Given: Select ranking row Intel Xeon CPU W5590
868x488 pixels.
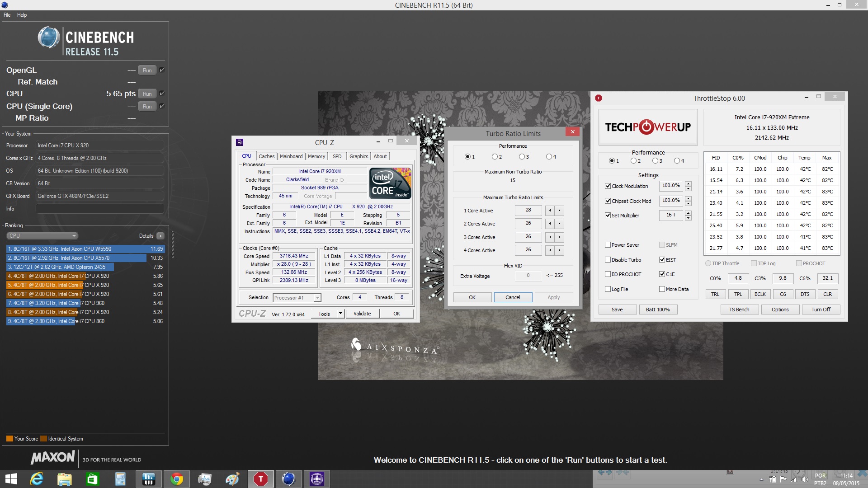Looking at the screenshot, I should (85, 249).
